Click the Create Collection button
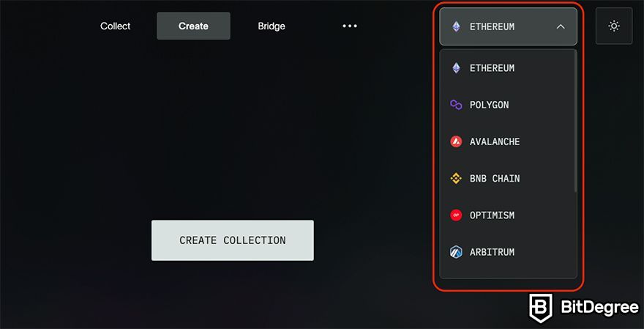 (x=233, y=240)
